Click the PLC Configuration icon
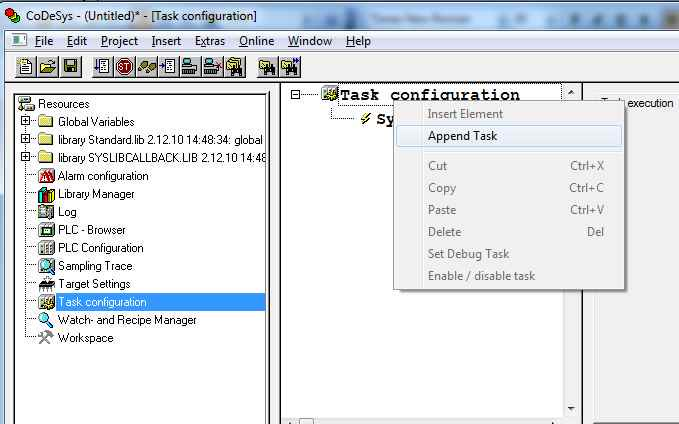The image size is (679, 424). coord(46,248)
